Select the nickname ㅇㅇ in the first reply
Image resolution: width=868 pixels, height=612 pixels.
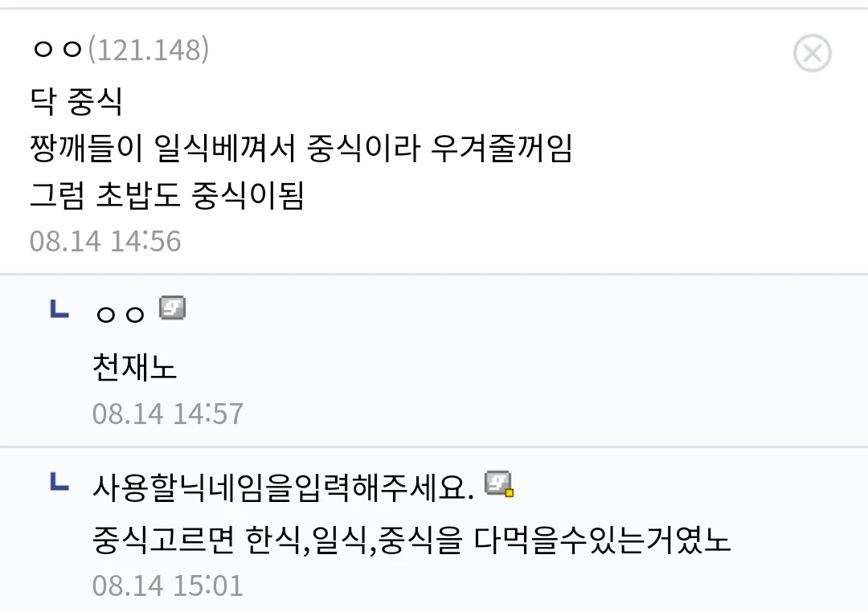[120, 314]
